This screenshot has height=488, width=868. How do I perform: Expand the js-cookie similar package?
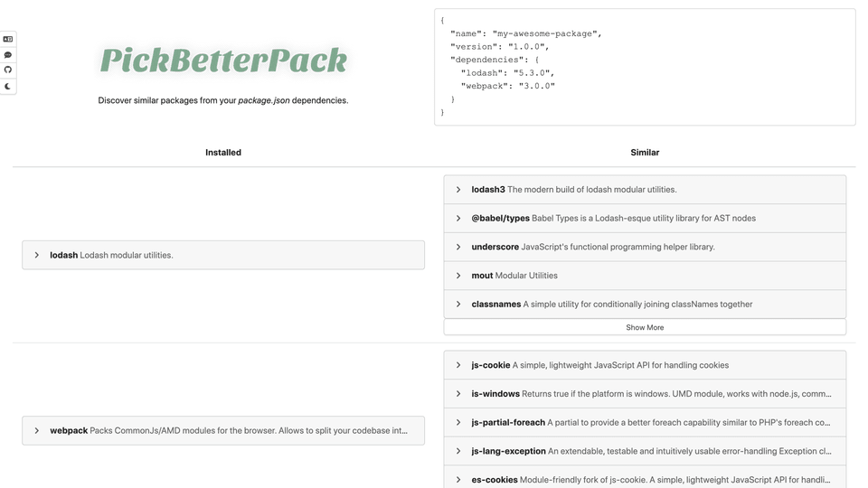coord(645,365)
